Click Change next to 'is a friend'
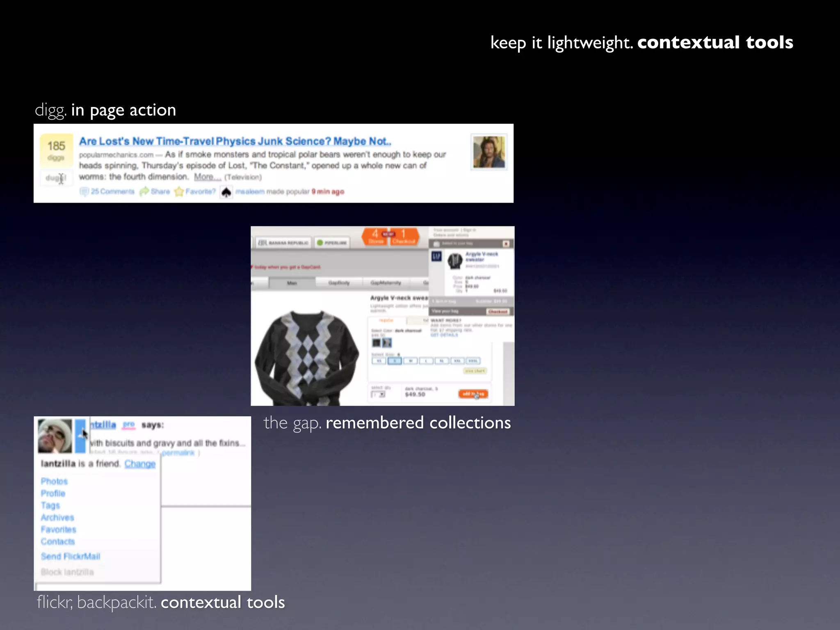The image size is (840, 630). click(x=140, y=464)
